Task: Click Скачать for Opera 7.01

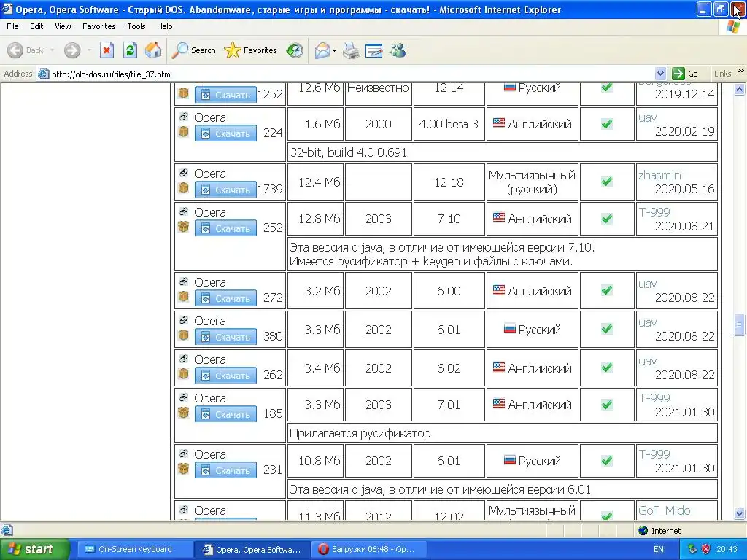Action: 226,414
